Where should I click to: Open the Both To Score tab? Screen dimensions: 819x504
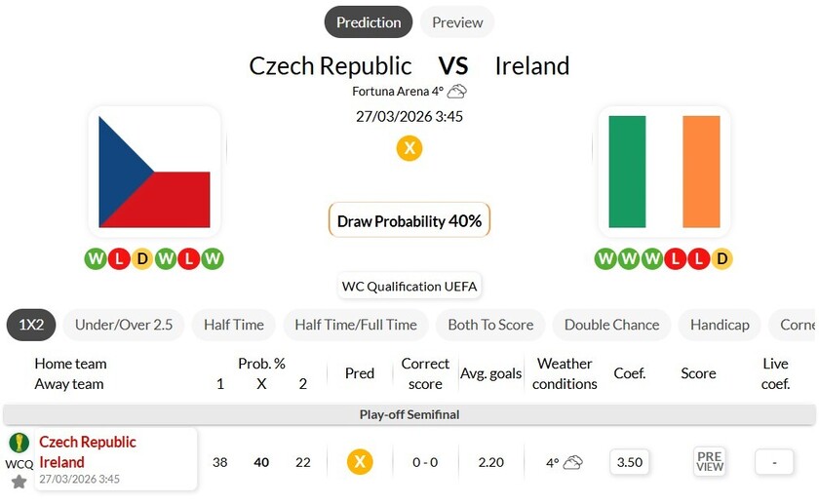(x=490, y=325)
